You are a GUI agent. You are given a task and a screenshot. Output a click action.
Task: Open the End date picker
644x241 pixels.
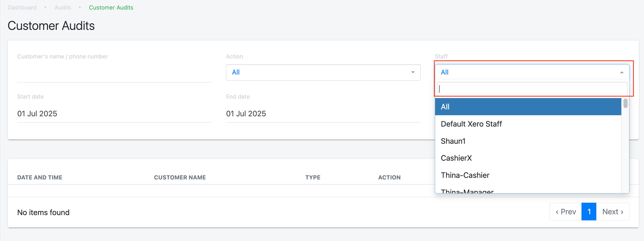323,114
